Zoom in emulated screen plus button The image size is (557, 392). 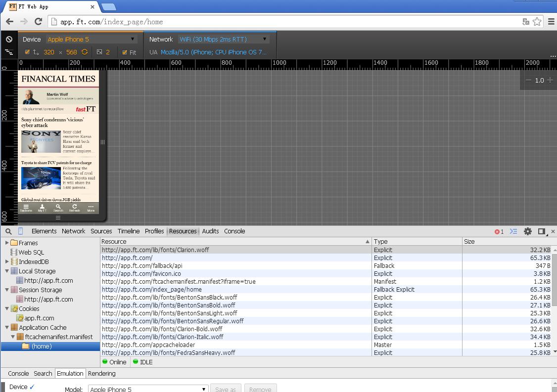(x=550, y=80)
